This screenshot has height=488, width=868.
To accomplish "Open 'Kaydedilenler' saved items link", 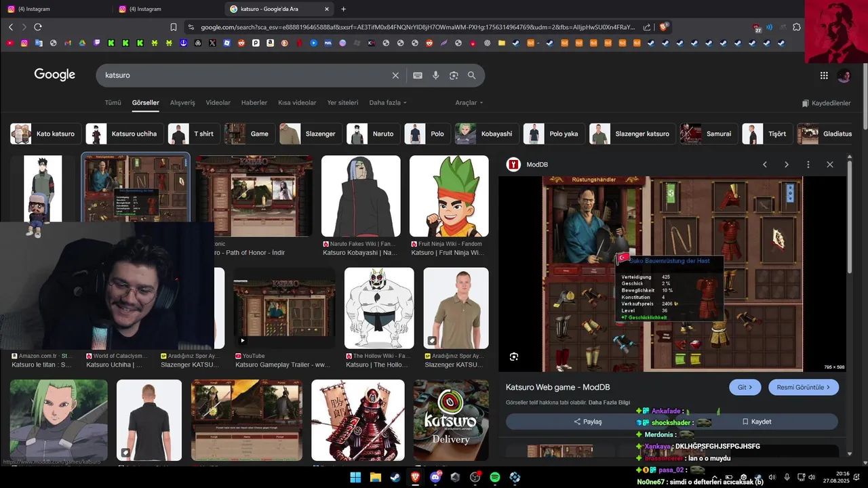I will [x=826, y=103].
